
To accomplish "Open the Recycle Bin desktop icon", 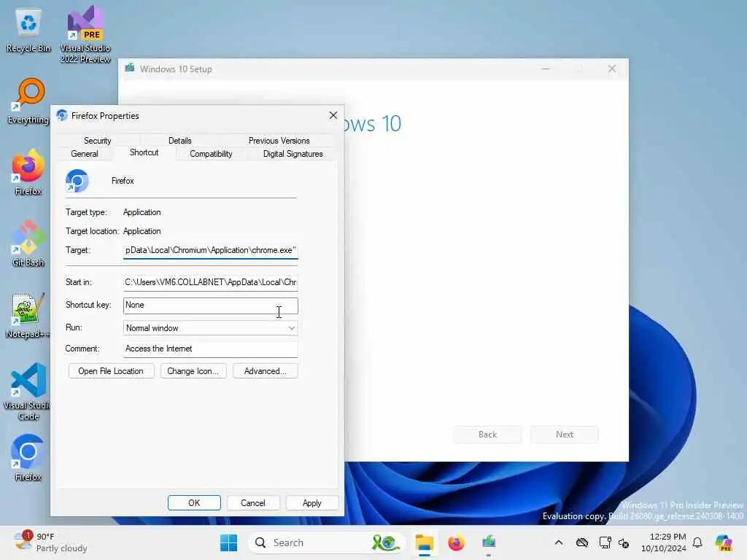I will pyautogui.click(x=28, y=31).
